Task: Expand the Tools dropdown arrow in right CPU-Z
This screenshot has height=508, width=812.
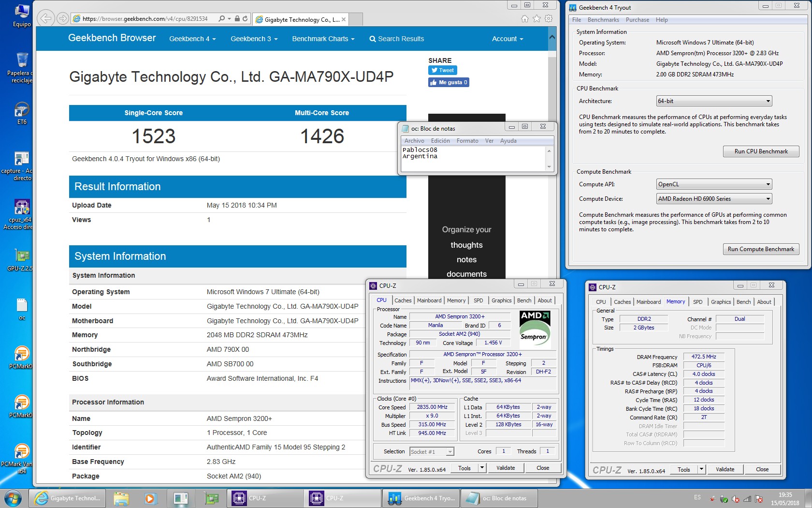Action: point(701,469)
